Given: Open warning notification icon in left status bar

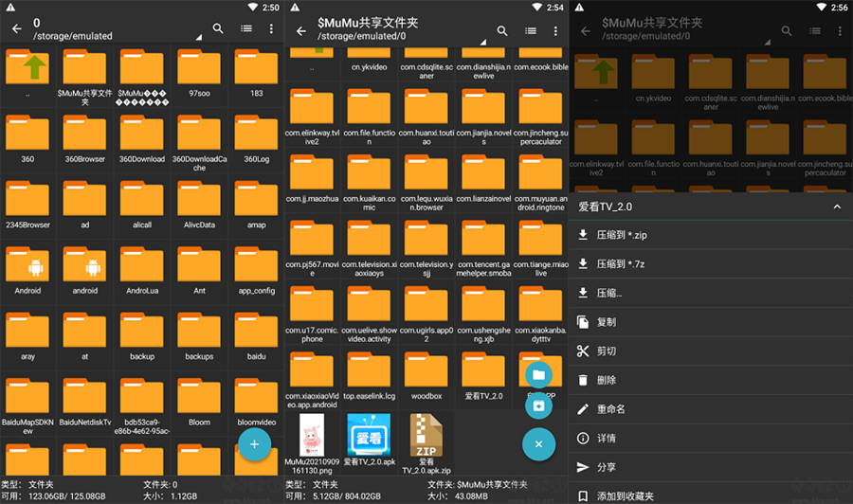Looking at the screenshot, I should (x=10, y=7).
